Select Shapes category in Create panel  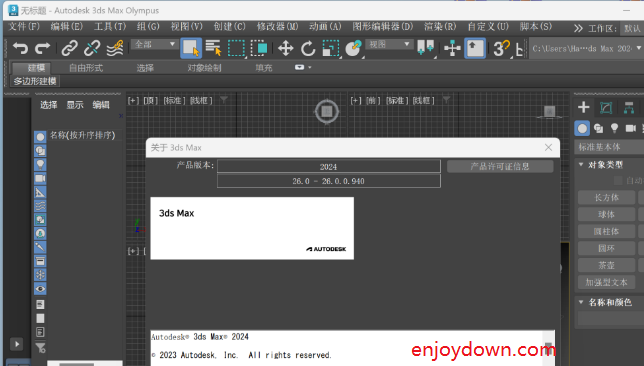(598, 129)
